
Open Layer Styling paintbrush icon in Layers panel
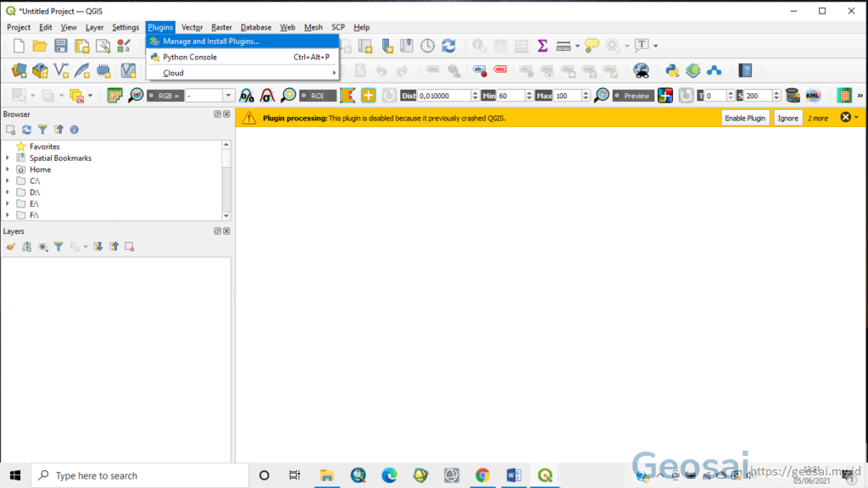tap(10, 247)
